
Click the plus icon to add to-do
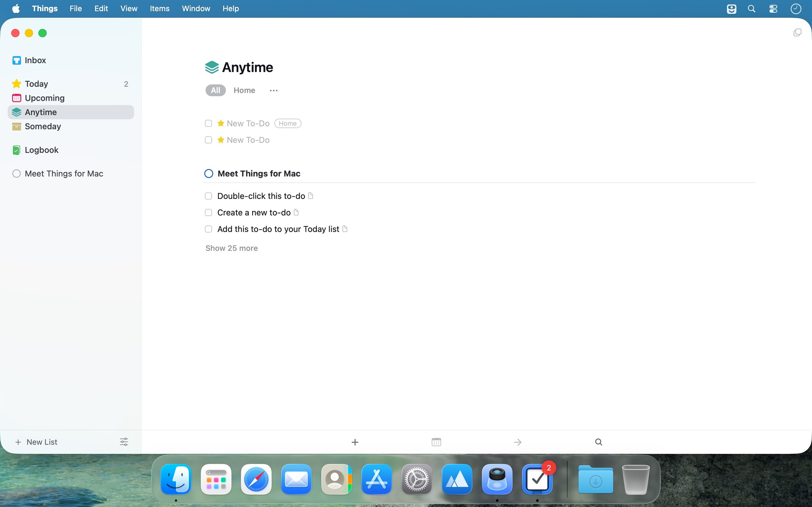coord(355,442)
